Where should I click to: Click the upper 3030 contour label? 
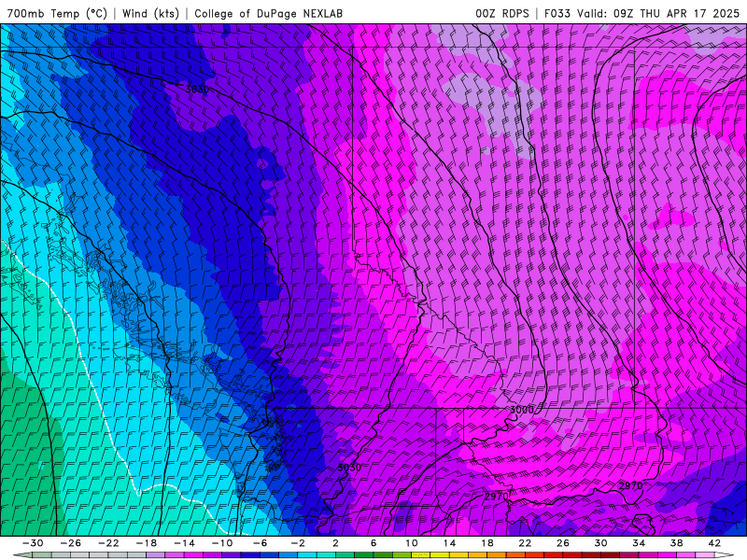(197, 90)
